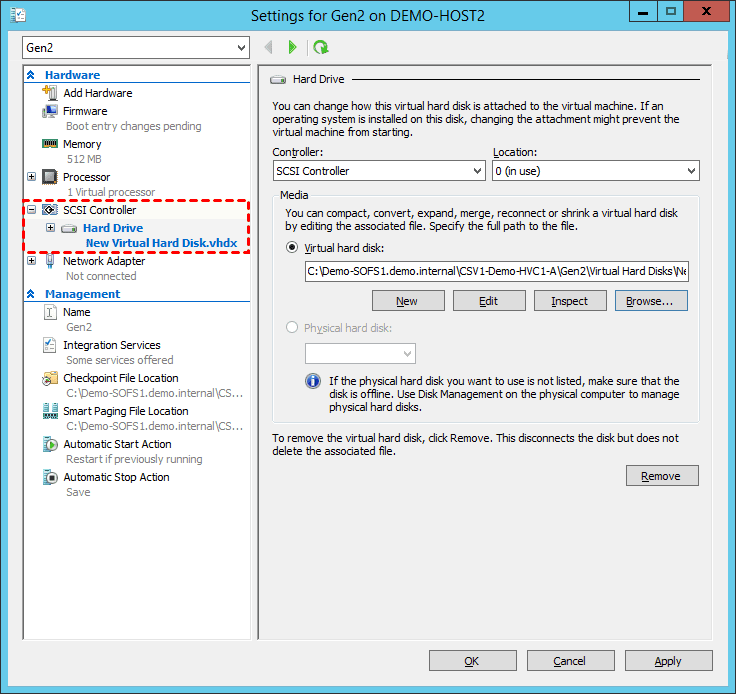Click the '1 Virtual processor' text
Image resolution: width=736 pixels, height=694 pixels.
click(111, 192)
